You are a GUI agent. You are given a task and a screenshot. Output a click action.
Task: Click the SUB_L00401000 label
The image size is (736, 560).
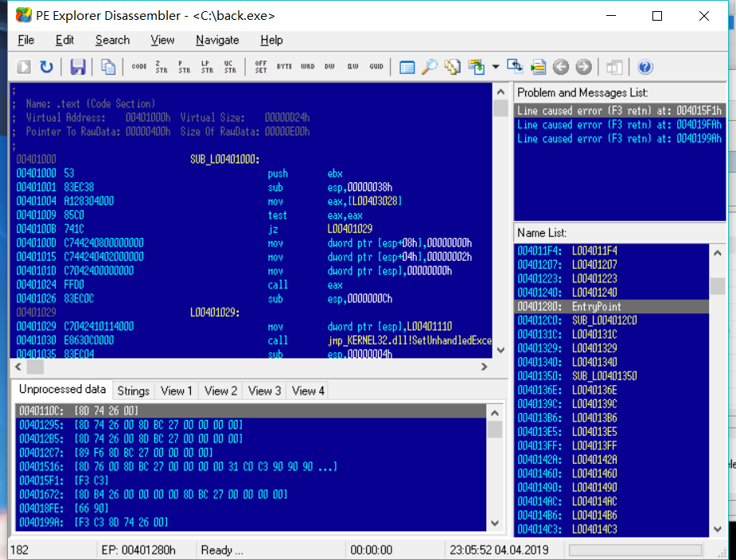pyautogui.click(x=225, y=160)
